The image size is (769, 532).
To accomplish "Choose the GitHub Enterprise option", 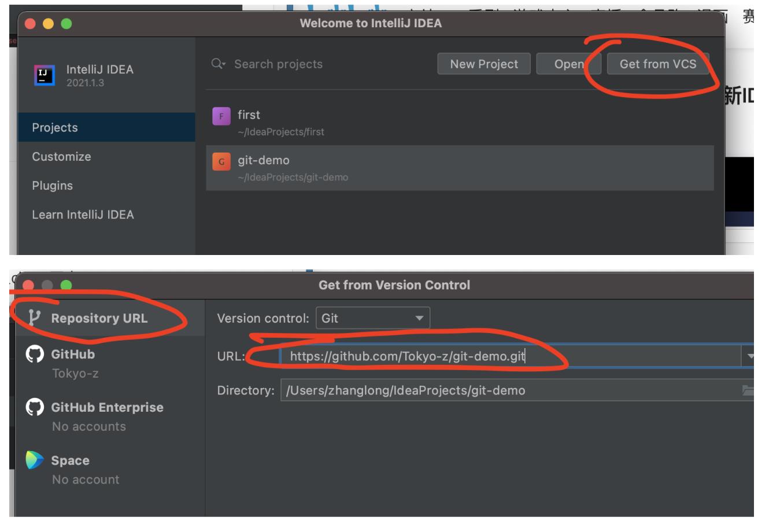I will (x=110, y=416).
